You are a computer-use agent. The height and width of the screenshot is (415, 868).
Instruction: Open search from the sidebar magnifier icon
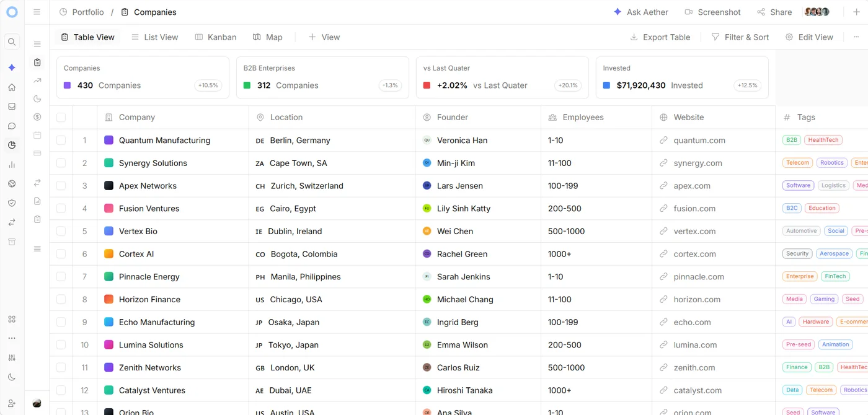pyautogui.click(x=12, y=42)
